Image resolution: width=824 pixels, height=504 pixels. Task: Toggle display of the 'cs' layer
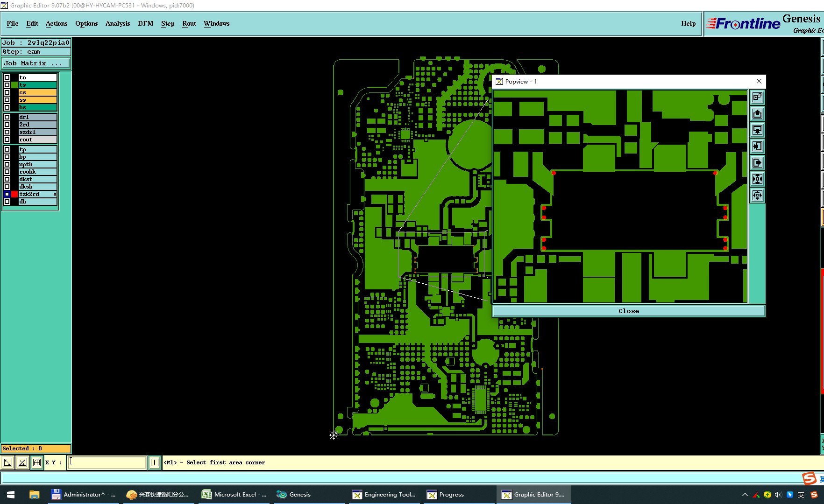(x=7, y=92)
